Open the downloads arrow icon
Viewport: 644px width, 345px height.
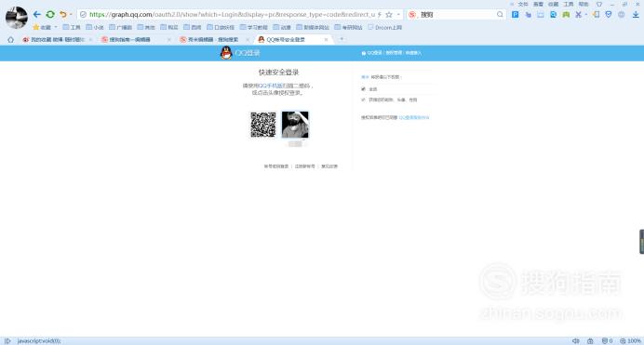point(636,14)
